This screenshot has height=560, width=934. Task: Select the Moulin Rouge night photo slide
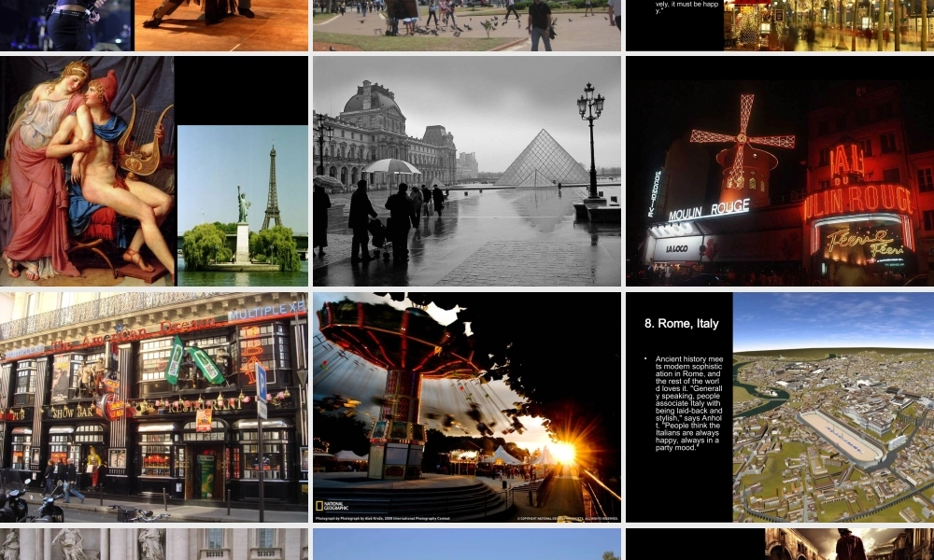click(x=779, y=171)
